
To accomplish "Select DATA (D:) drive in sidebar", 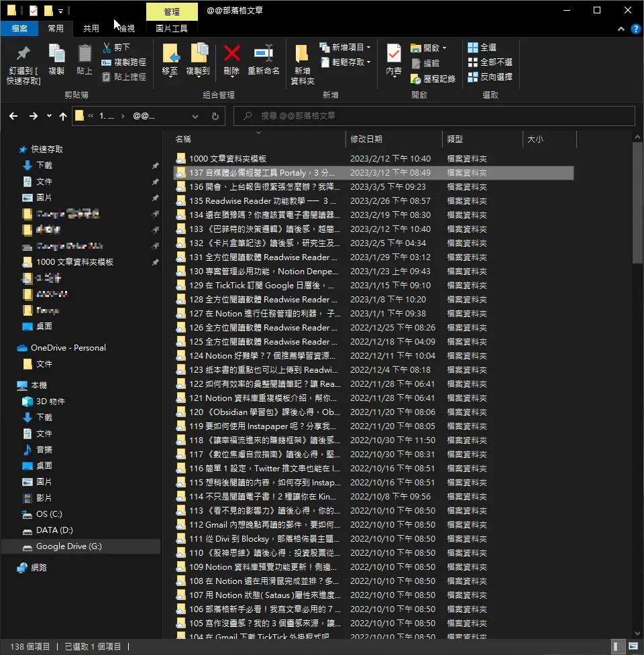I will pyautogui.click(x=54, y=530).
